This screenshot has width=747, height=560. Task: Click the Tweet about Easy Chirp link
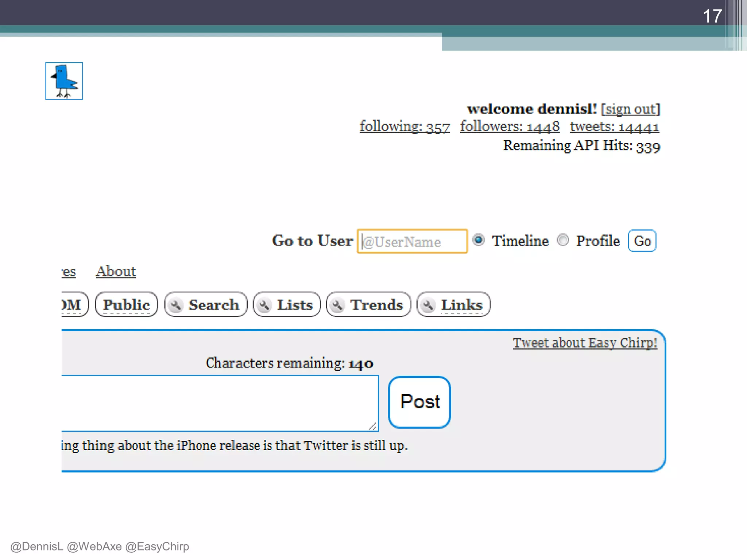click(585, 343)
